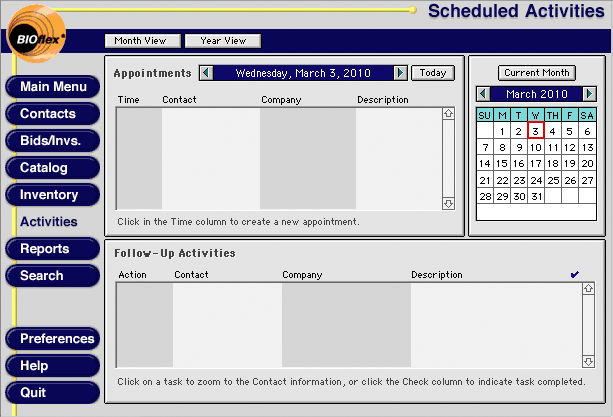Screen dimensions: 613x417
Task: Open Preferences from the sidebar
Action: coord(53,338)
